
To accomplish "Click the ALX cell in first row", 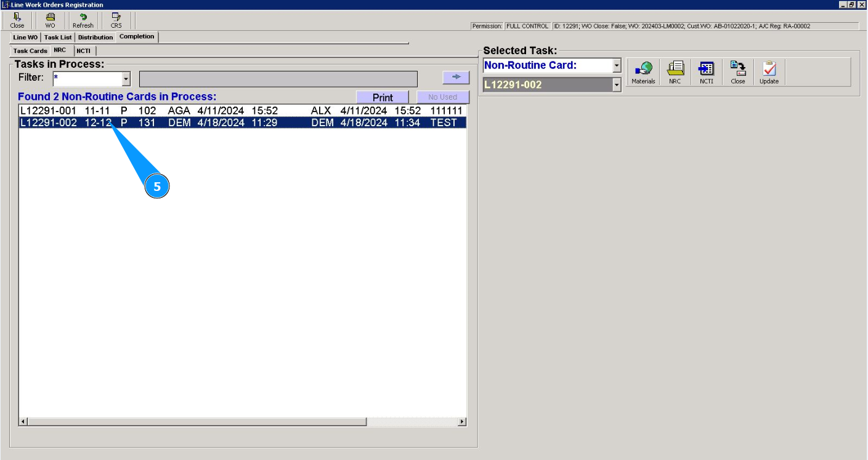I will coord(321,111).
